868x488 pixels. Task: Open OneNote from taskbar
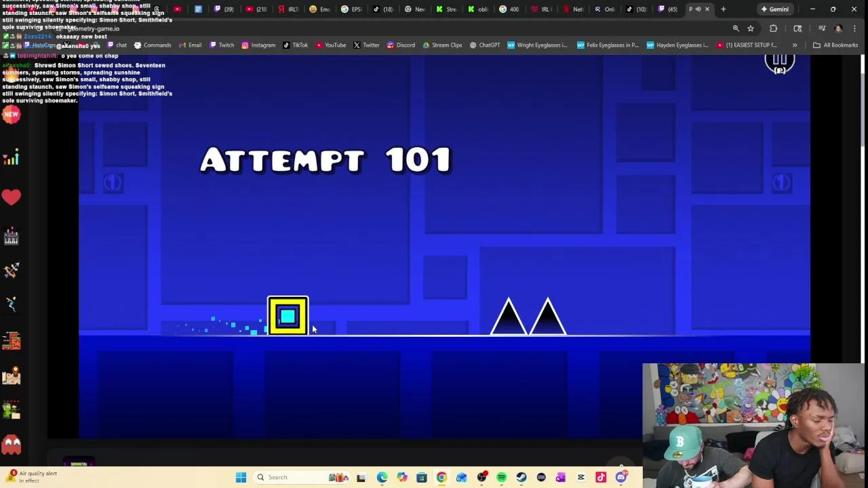(x=561, y=477)
